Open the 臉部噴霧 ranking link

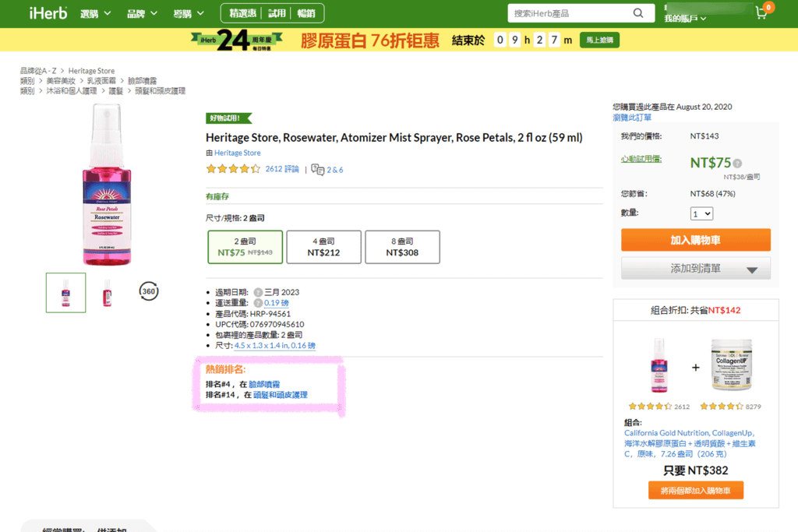(264, 384)
